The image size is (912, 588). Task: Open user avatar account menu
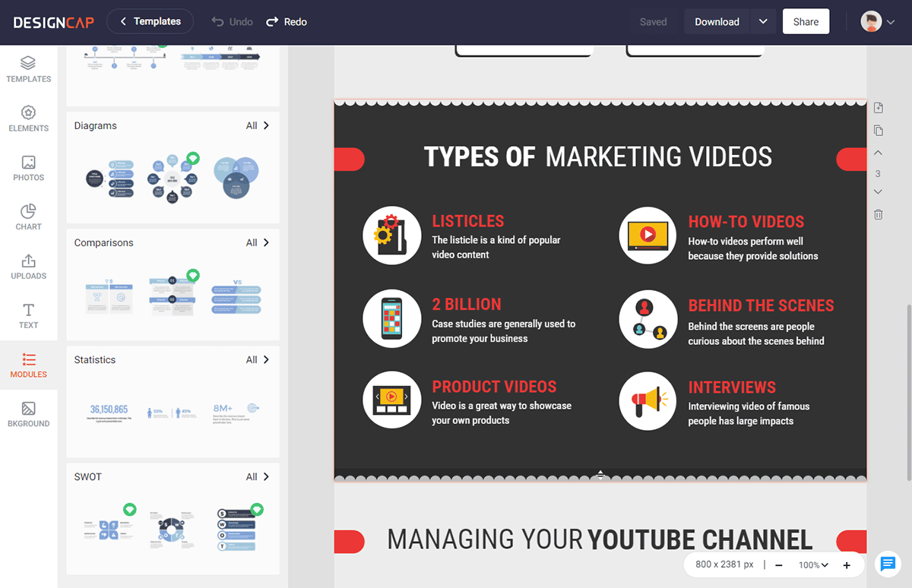pyautogui.click(x=878, y=22)
